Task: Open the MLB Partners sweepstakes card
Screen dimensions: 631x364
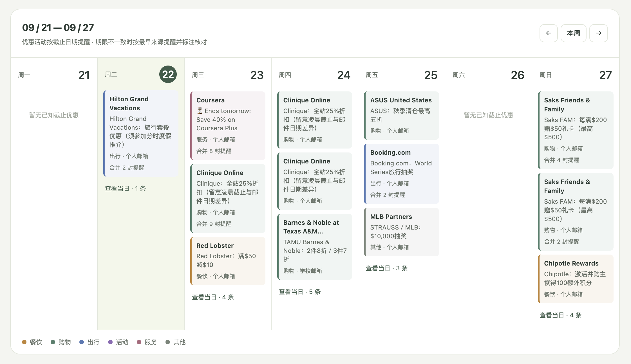Action: (401, 232)
